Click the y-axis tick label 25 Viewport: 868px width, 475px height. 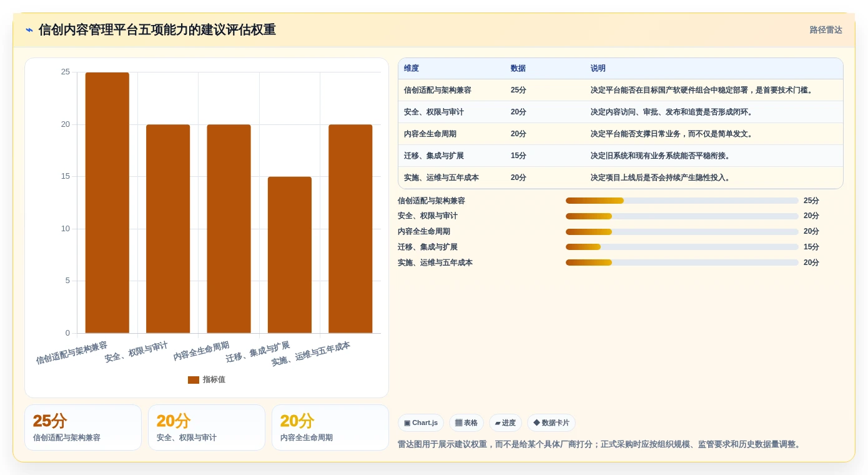coord(66,72)
